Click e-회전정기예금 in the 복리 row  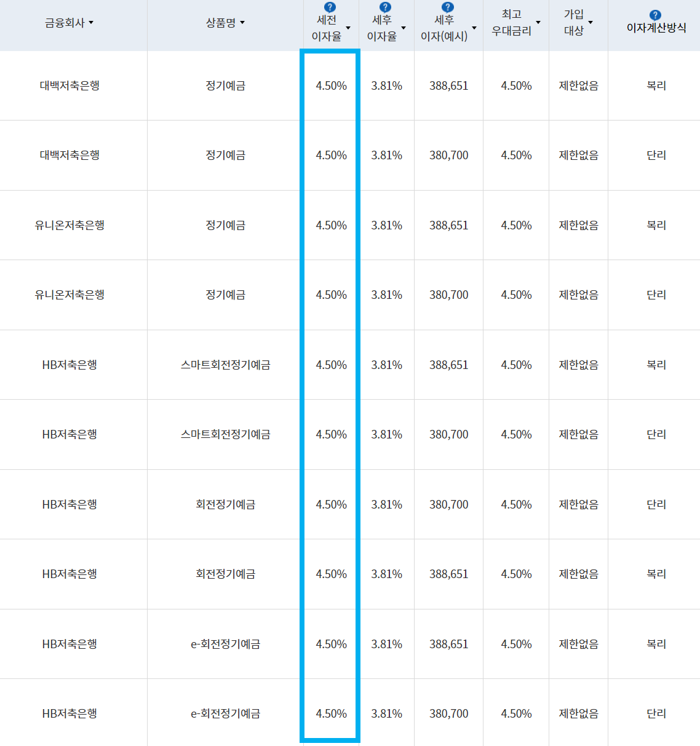pos(226,644)
